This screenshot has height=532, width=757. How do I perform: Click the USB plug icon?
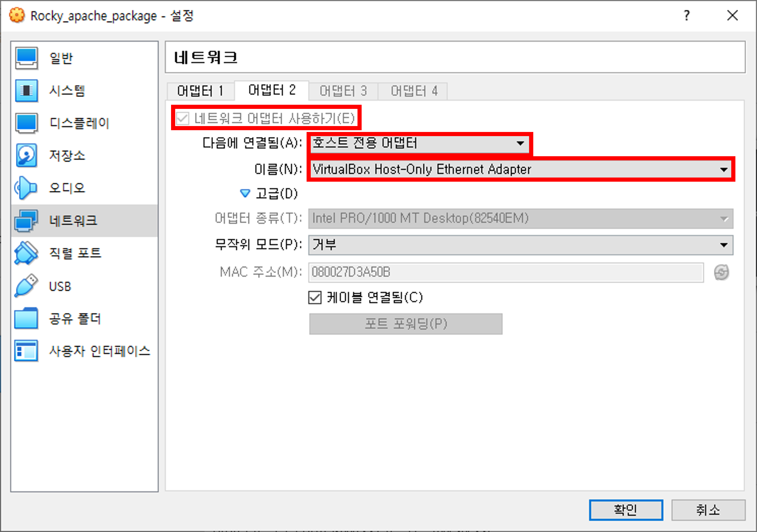point(26,286)
